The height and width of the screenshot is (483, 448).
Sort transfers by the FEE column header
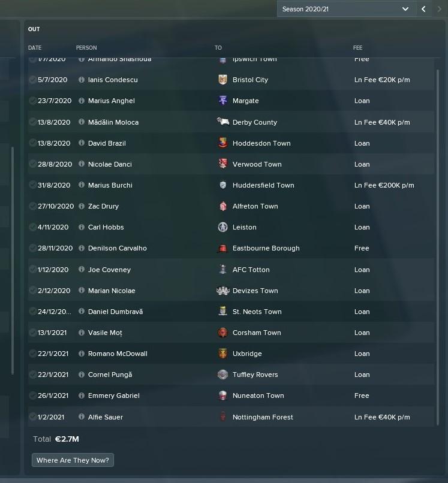click(x=357, y=48)
